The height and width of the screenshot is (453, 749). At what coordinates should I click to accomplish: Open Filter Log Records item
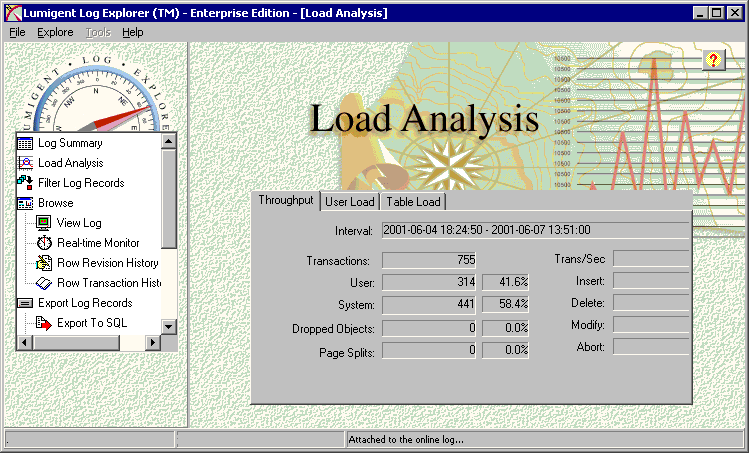coord(81,183)
